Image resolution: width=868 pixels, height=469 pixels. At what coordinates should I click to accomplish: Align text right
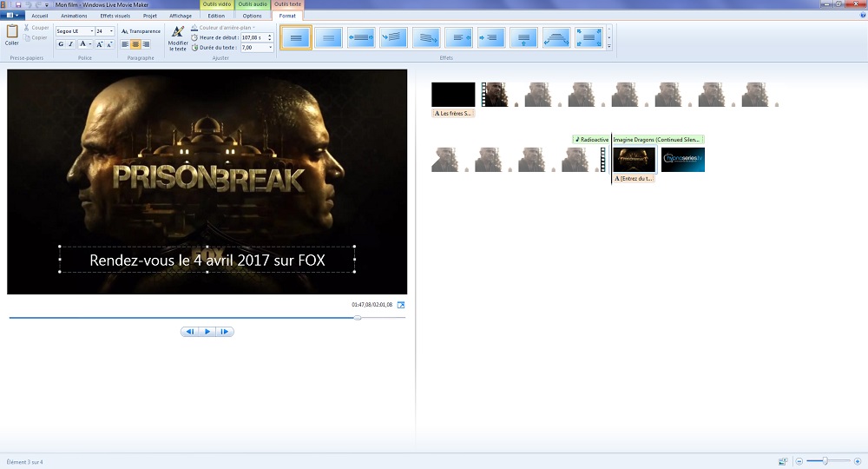(x=146, y=44)
